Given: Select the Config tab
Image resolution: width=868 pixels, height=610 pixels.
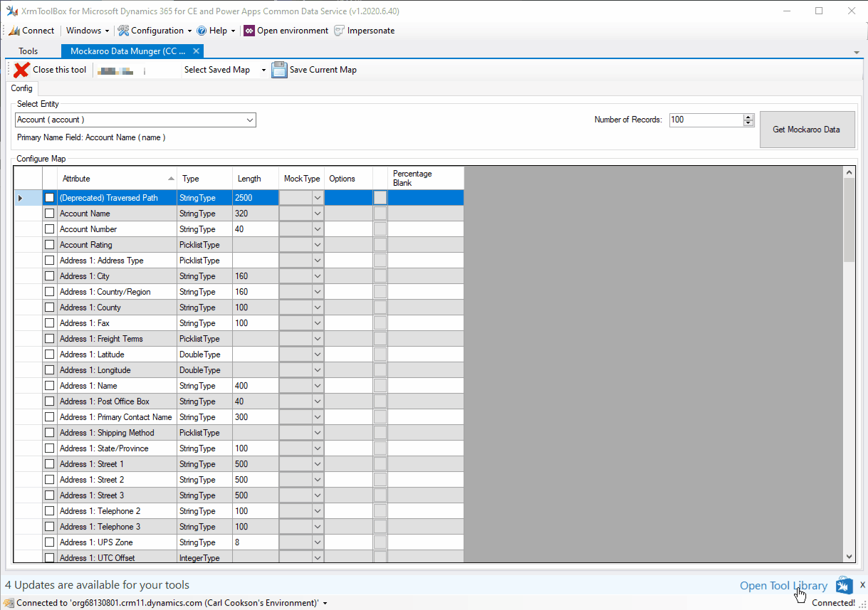Looking at the screenshot, I should click(x=21, y=88).
